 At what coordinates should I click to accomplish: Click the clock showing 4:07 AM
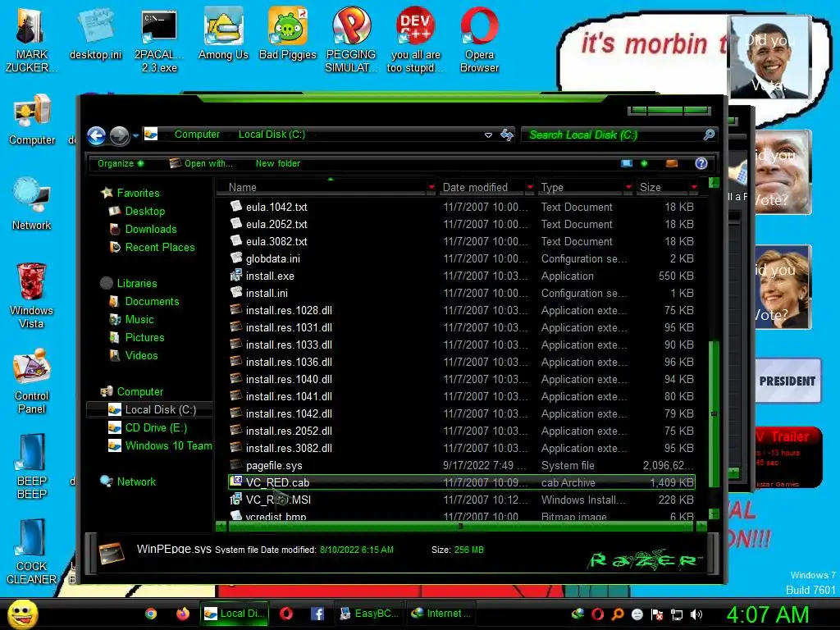[767, 614]
